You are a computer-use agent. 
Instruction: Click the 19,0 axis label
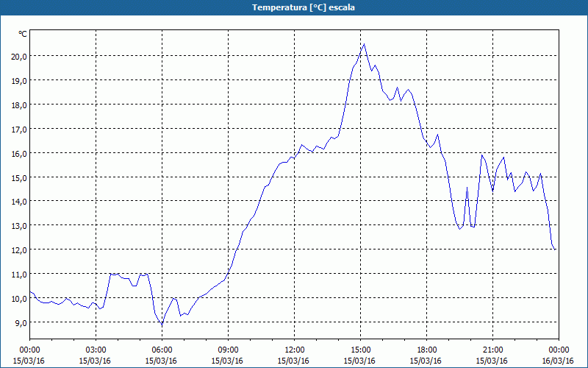pyautogui.click(x=19, y=81)
